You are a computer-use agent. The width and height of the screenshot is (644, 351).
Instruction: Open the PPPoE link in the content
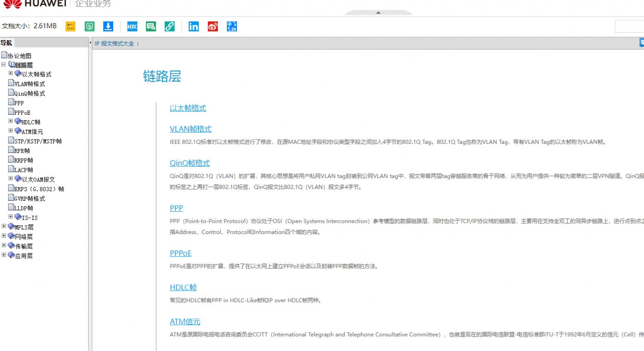(180, 253)
